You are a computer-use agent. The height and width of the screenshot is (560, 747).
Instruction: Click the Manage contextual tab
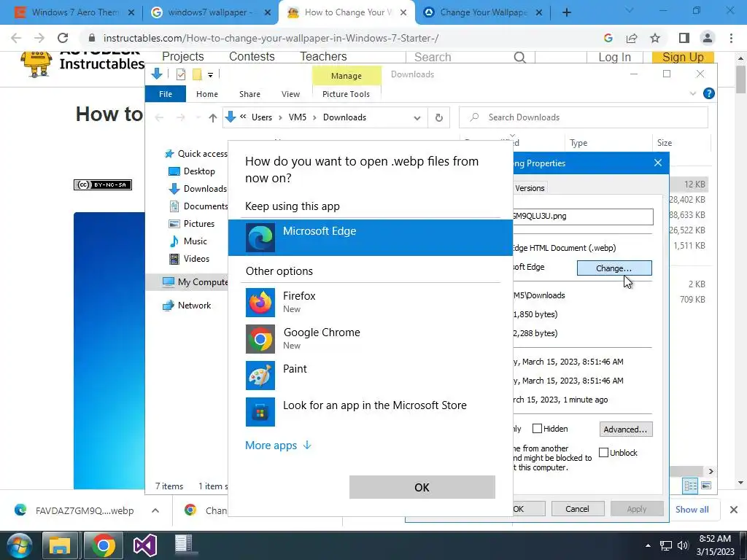347,76
